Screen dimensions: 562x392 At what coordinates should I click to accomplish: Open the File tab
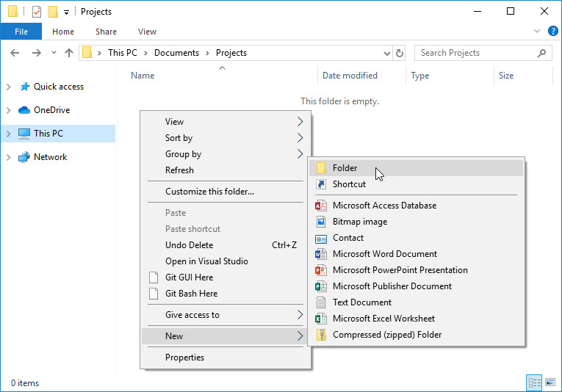pos(21,32)
